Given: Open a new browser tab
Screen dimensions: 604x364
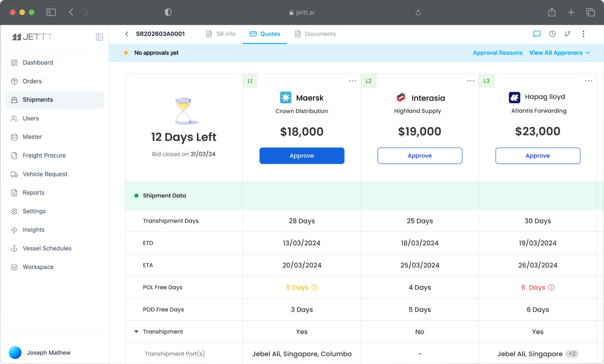Looking at the screenshot, I should (571, 12).
